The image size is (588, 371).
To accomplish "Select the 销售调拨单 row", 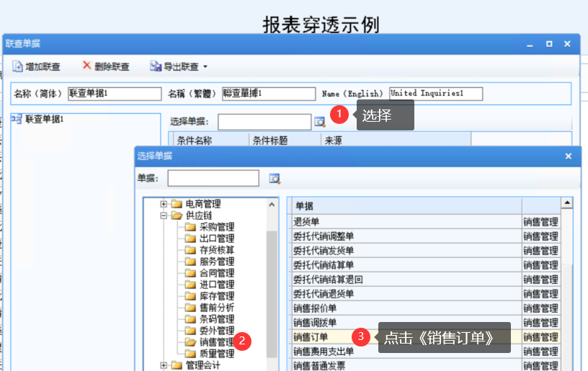I will click(x=425, y=323).
